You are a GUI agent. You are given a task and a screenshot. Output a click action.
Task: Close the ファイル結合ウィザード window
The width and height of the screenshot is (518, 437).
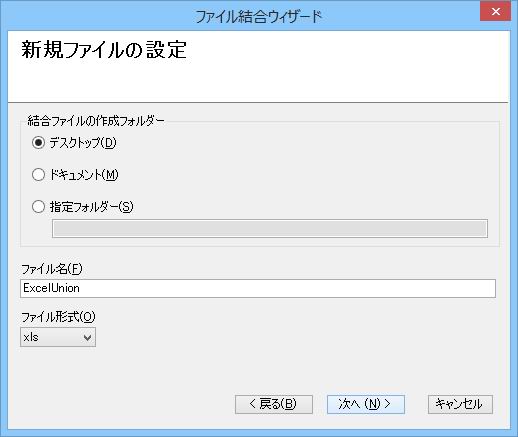pos(495,11)
